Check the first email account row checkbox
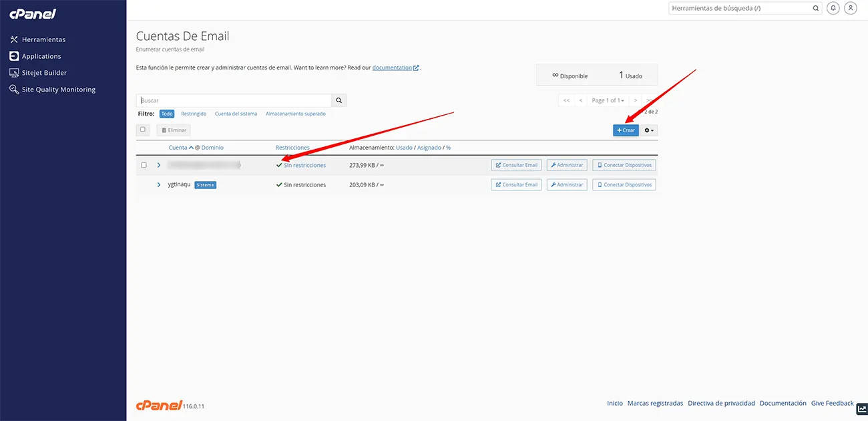Viewport: 868px width, 421px height. (144, 165)
